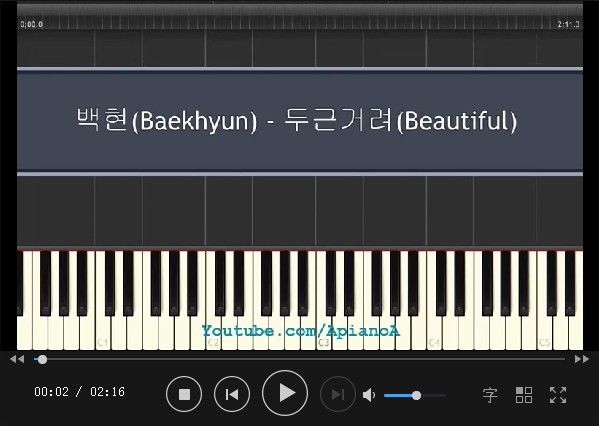Open the grid playlist view icon

[x=524, y=395]
